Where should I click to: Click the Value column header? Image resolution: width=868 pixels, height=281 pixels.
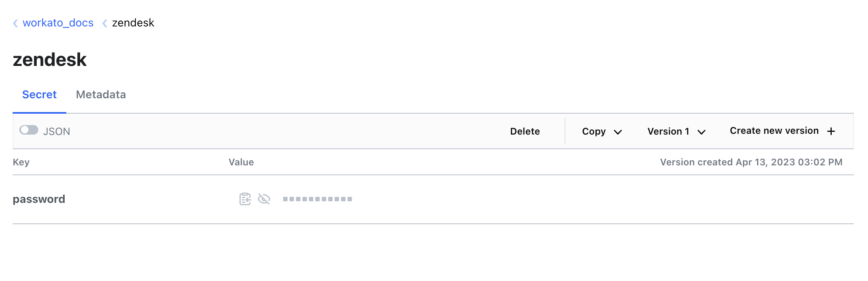pyautogui.click(x=241, y=162)
